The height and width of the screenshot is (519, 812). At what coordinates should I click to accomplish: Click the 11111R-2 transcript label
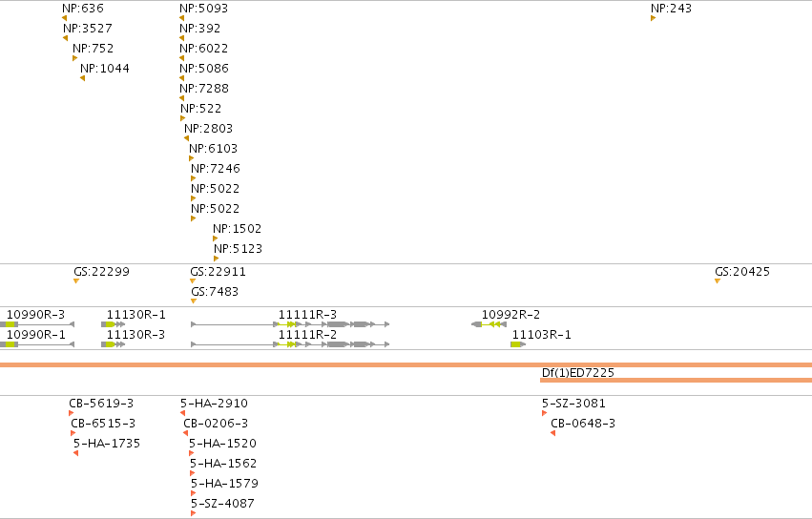tap(307, 335)
